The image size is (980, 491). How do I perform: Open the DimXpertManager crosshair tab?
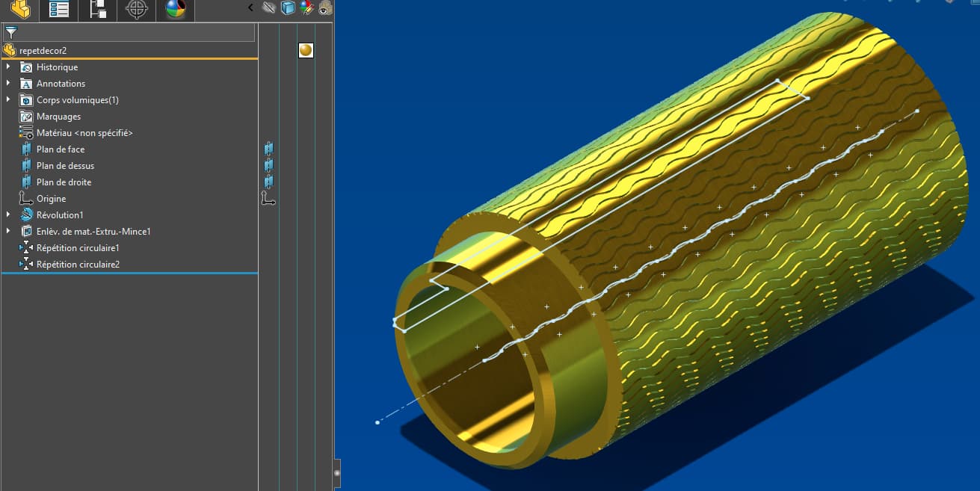click(x=136, y=9)
